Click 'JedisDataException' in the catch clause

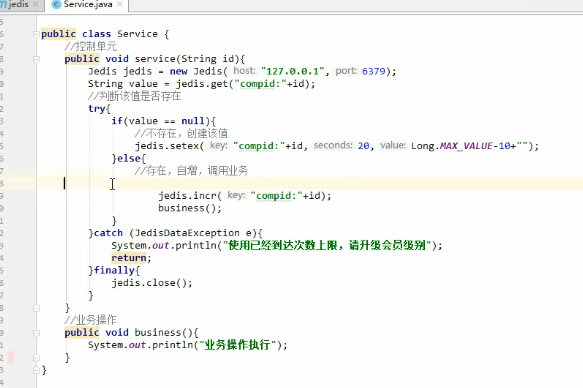pos(187,233)
